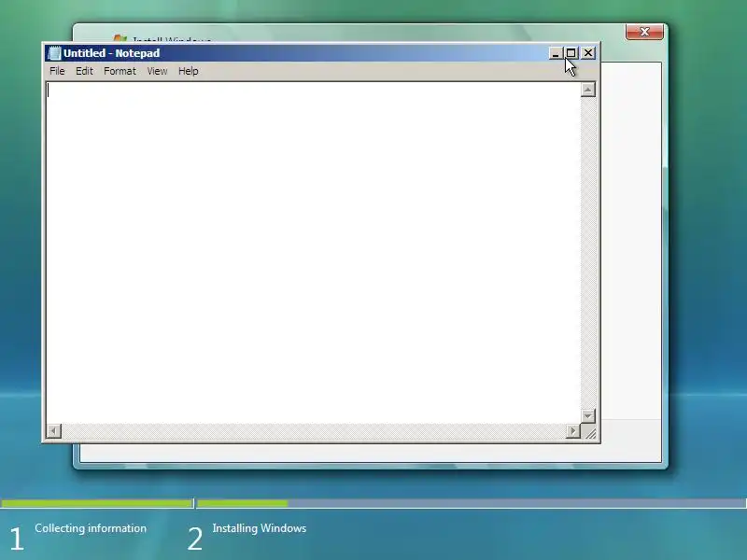
Task: Click the Collecting information progress bar
Action: coord(97,503)
